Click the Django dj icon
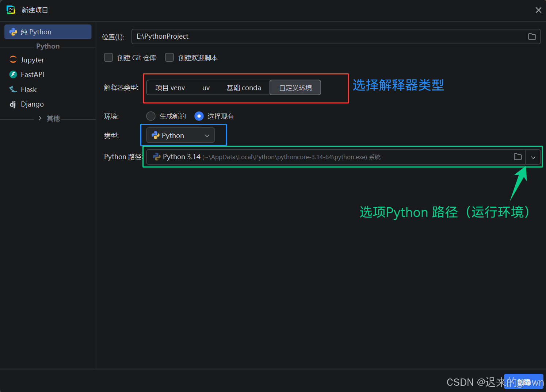 (13, 104)
